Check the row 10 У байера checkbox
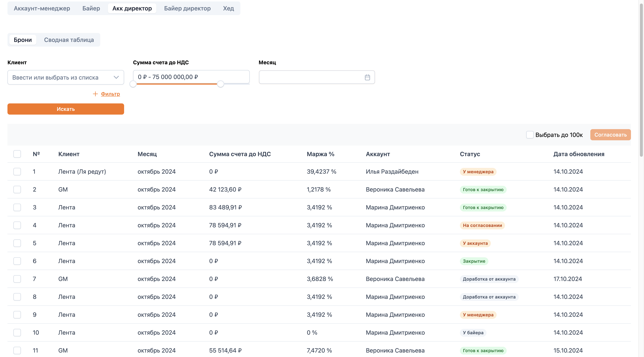 click(x=17, y=333)
